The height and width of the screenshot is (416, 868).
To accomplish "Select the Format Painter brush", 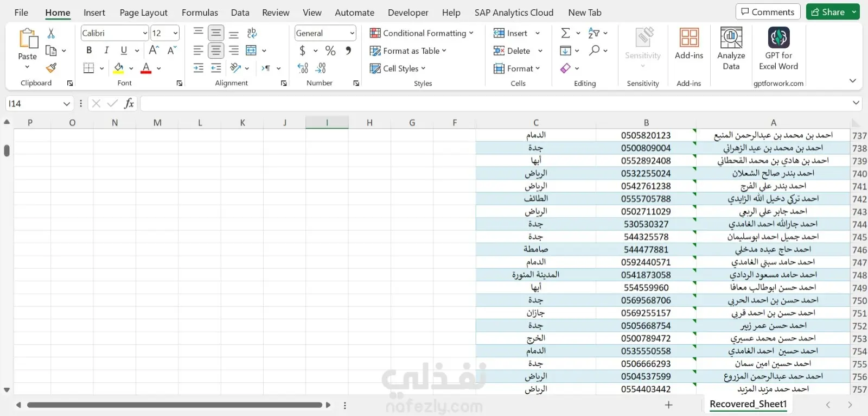I will [x=51, y=68].
